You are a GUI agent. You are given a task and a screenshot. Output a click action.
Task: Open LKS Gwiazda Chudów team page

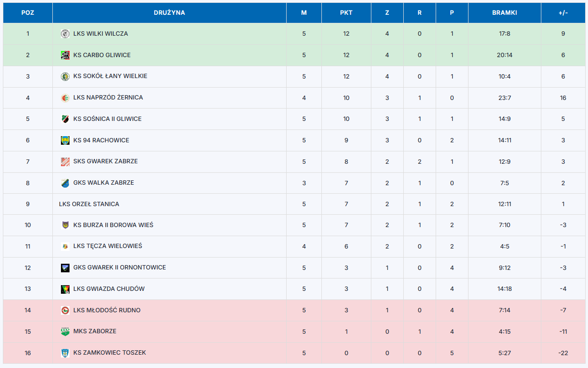pyautogui.click(x=109, y=289)
